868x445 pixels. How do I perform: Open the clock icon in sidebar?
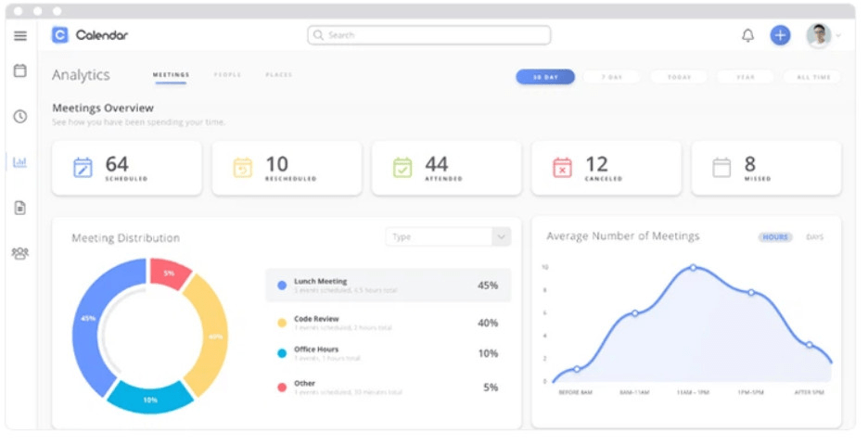click(x=20, y=117)
